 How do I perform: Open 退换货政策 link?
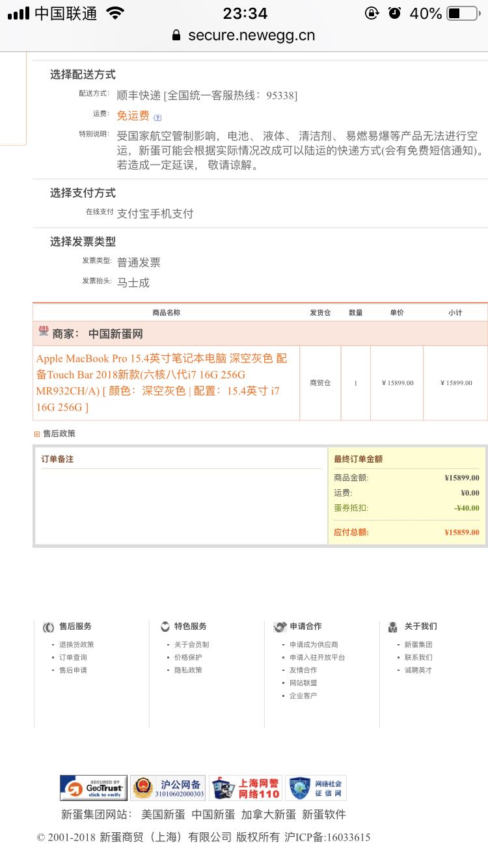click(x=77, y=645)
